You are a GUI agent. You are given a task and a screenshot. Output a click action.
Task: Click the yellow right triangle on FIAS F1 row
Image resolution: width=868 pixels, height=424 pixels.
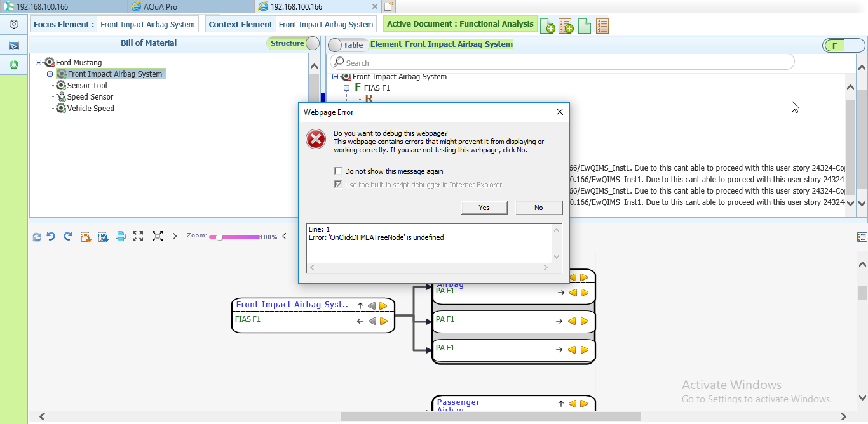click(383, 321)
